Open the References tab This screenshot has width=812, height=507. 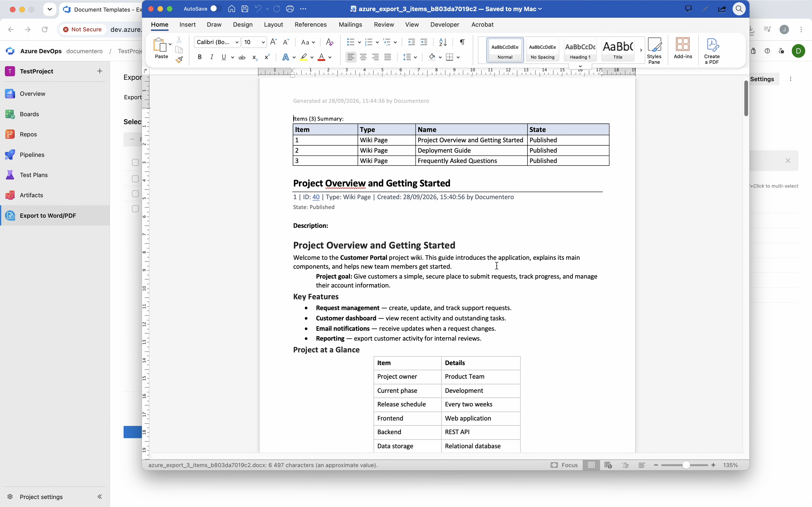(x=310, y=25)
